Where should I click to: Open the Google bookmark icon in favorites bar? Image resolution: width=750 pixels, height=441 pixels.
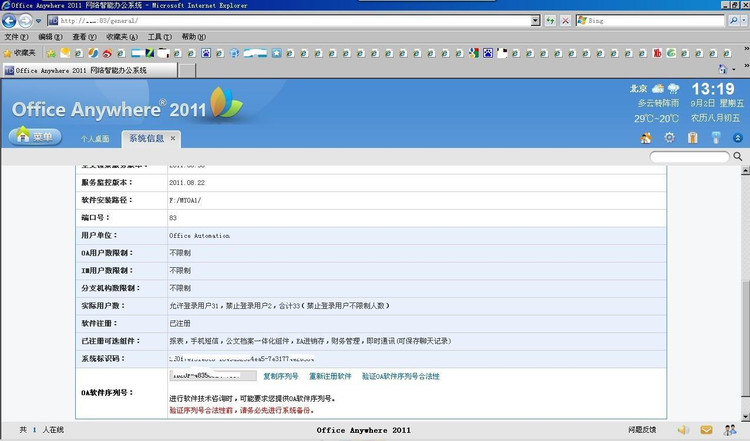click(x=474, y=53)
